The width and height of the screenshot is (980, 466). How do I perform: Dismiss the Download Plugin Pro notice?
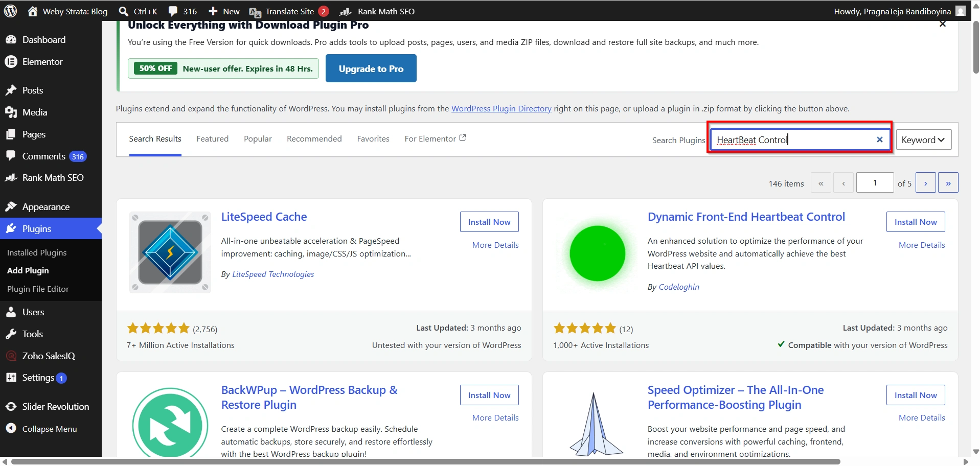click(943, 24)
